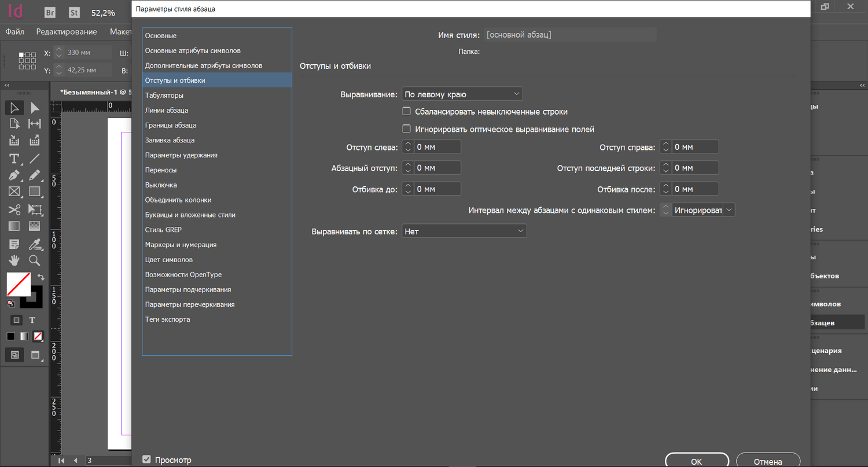Activate the Hand tool
Screen dimensions: 868x467
tap(14, 260)
